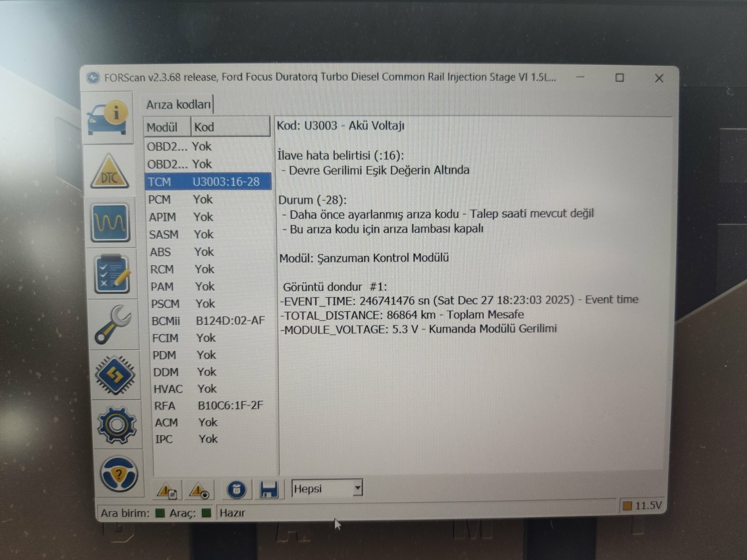Open the gear settings section

click(117, 424)
